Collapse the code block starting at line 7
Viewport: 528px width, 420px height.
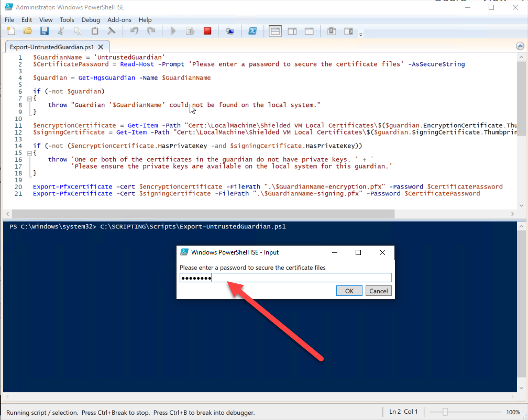(x=30, y=98)
